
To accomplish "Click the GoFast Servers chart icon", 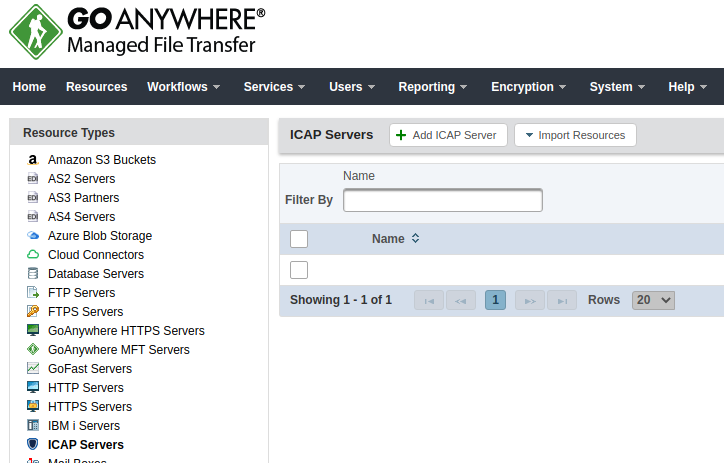I will [x=32, y=369].
